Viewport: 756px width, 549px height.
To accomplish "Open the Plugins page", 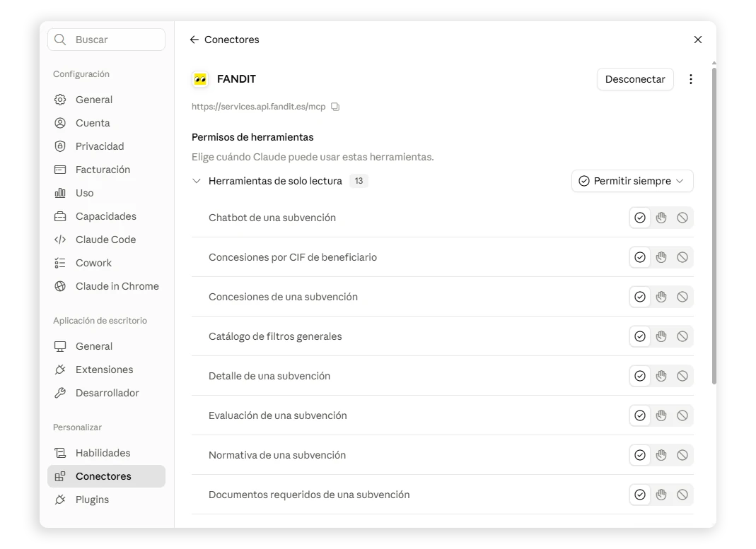I will pos(106,500).
